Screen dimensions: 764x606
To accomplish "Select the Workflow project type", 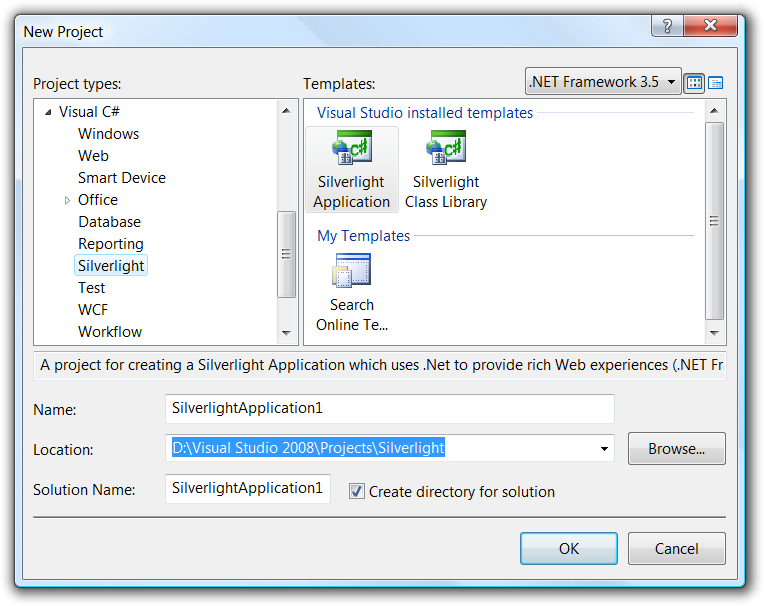I will 110,332.
